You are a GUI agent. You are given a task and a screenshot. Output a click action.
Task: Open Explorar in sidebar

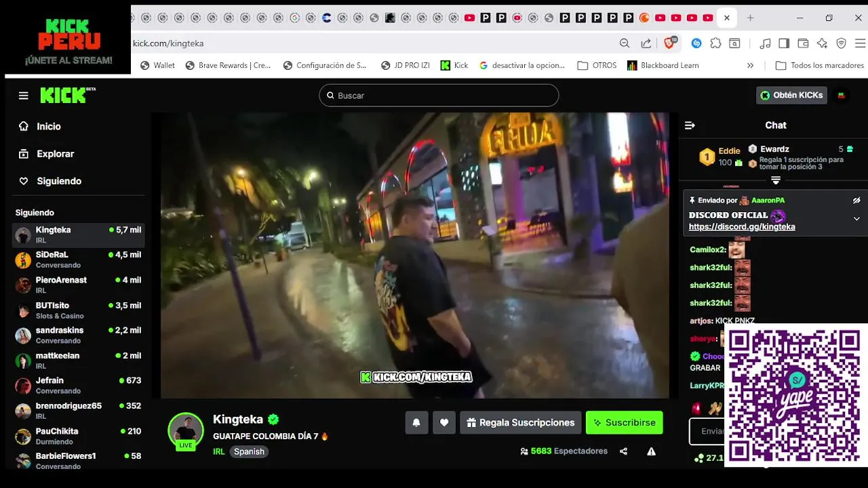(x=55, y=154)
